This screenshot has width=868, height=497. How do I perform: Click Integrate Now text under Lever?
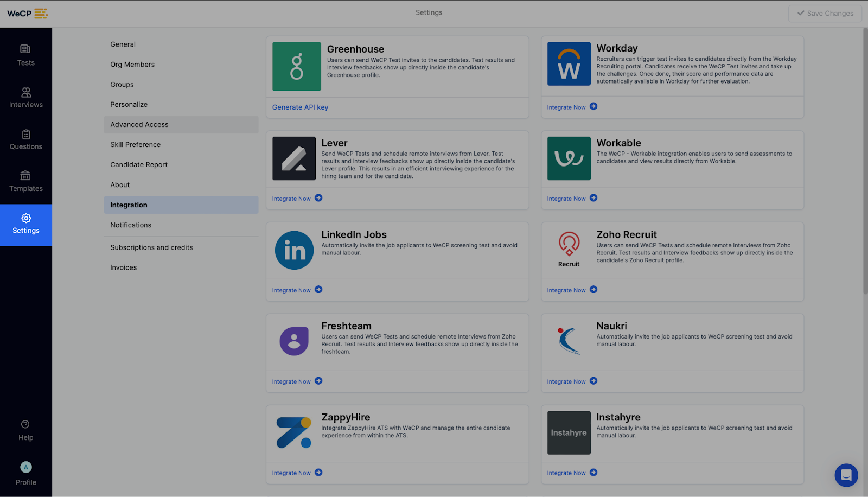pyautogui.click(x=291, y=199)
